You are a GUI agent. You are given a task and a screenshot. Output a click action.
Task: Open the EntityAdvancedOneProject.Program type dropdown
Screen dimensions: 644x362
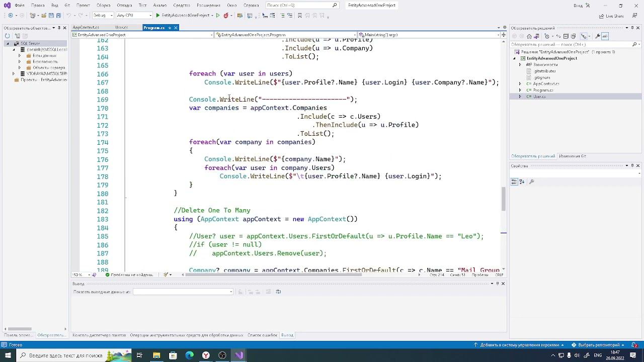(x=286, y=35)
